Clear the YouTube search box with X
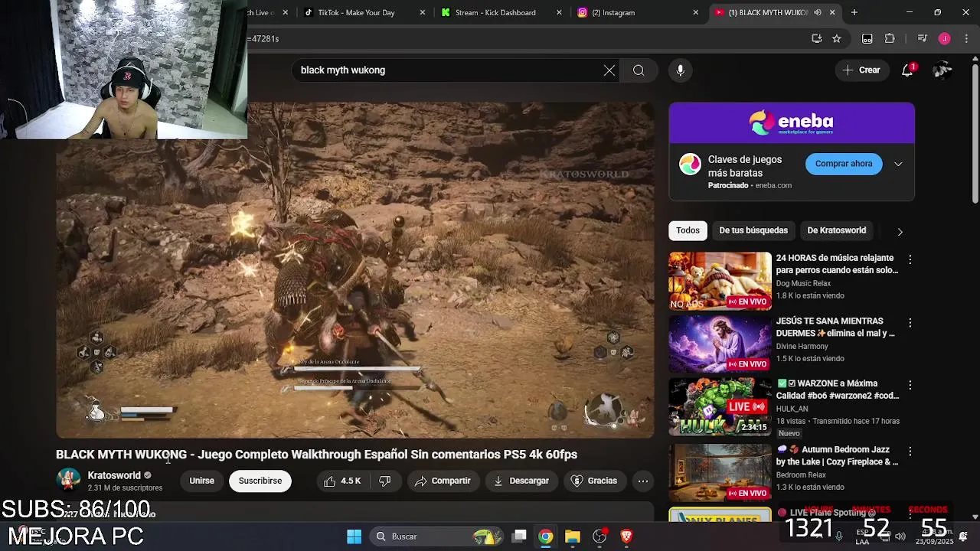Viewport: 980px width, 551px height. coord(609,70)
